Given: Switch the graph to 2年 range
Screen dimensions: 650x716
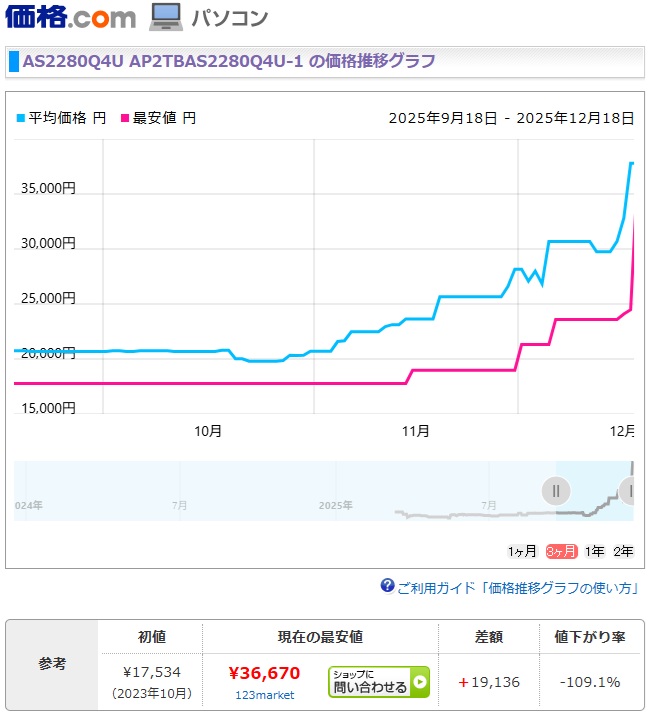Looking at the screenshot, I should tap(623, 551).
